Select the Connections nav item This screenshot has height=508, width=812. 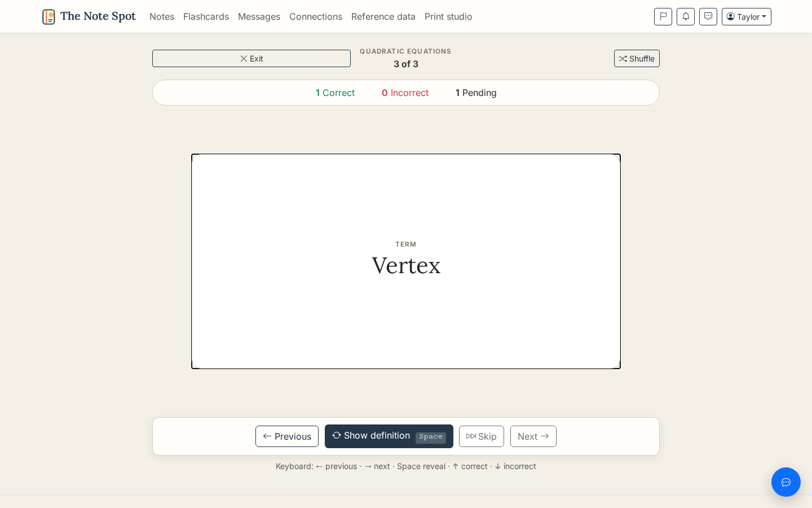[316, 16]
